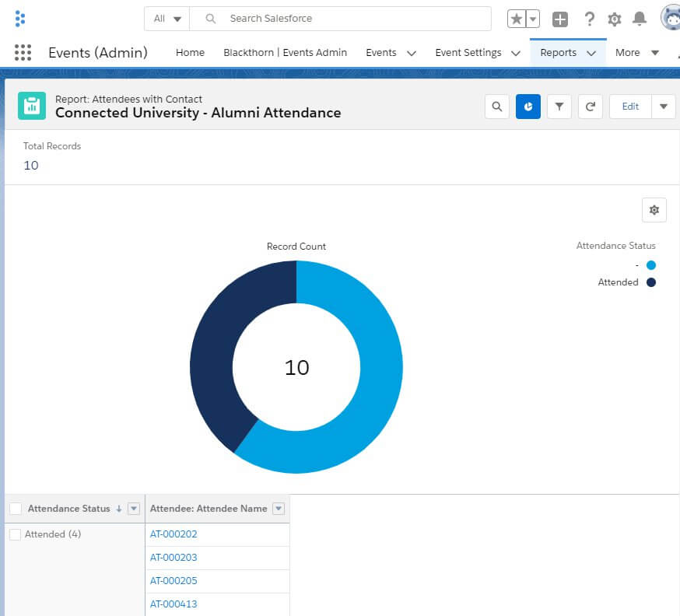Click the report search magnifier icon
Image resolution: width=680 pixels, height=616 pixels.
point(496,107)
